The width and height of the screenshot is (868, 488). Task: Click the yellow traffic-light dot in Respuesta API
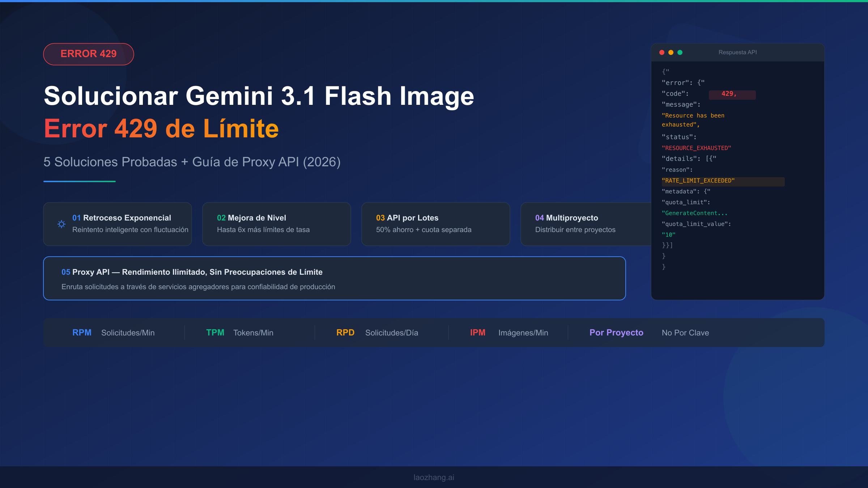[x=671, y=52]
